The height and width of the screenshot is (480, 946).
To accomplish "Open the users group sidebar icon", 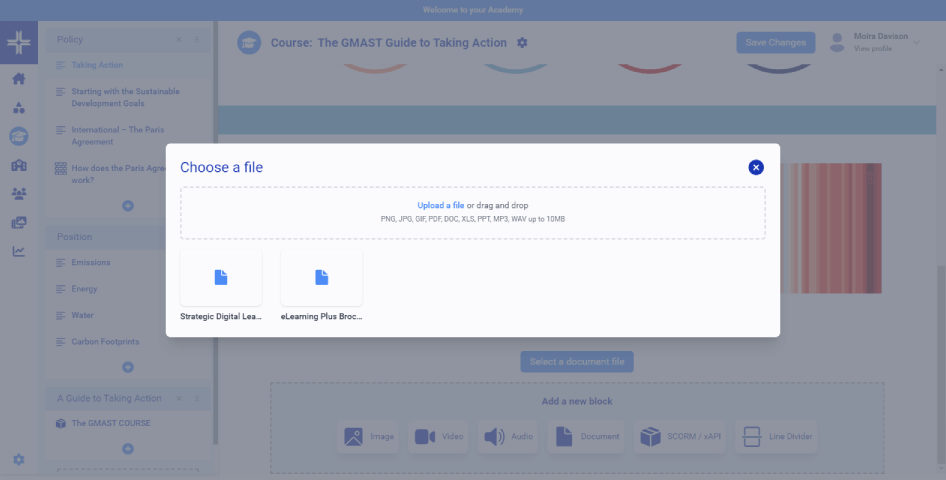I will click(19, 194).
